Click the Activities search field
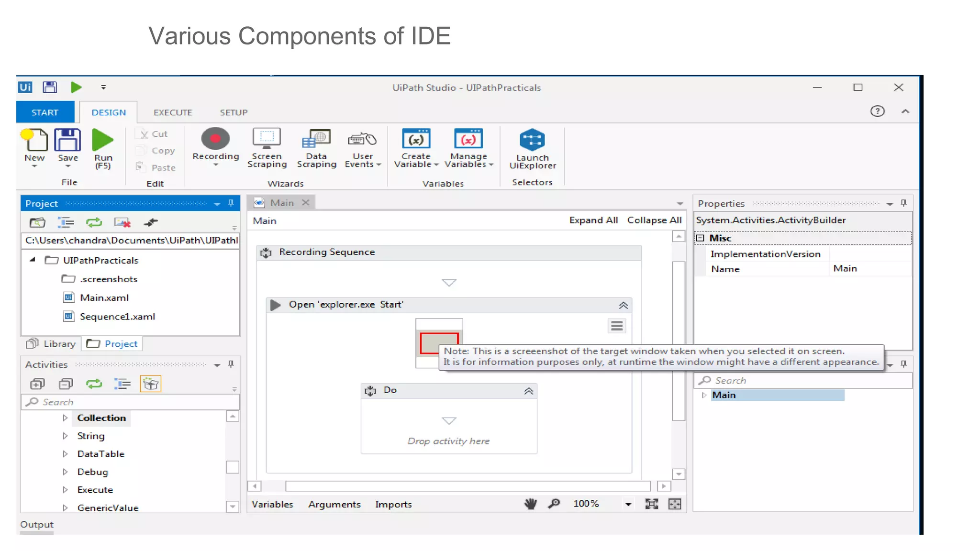 click(130, 402)
